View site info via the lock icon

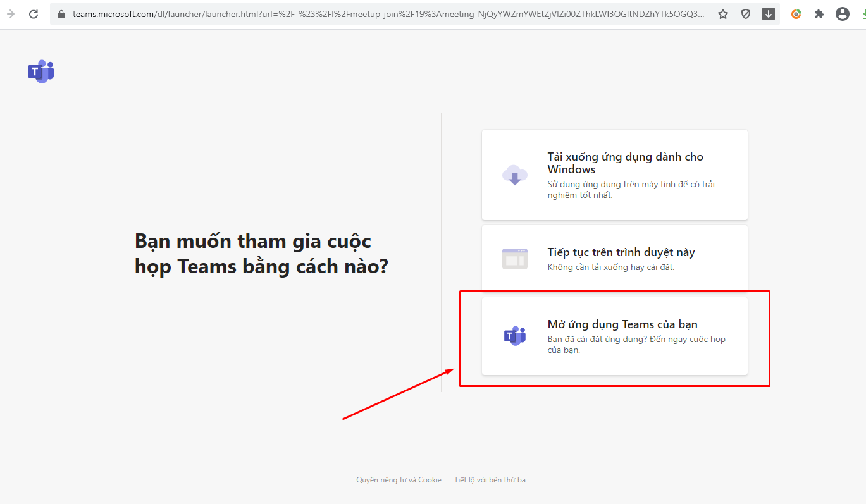[61, 14]
